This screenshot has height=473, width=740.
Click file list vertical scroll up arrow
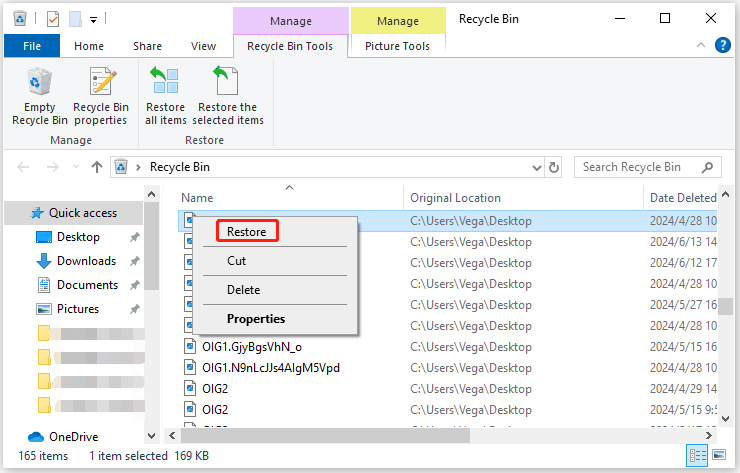(726, 194)
